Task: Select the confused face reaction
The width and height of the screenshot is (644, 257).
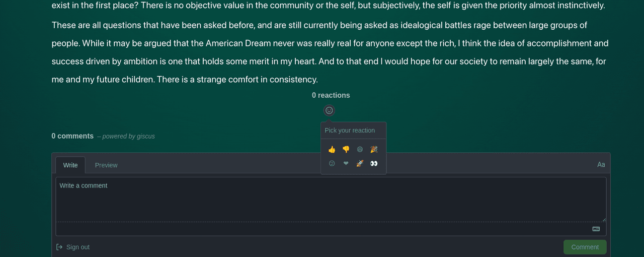Action: pyautogui.click(x=332, y=164)
